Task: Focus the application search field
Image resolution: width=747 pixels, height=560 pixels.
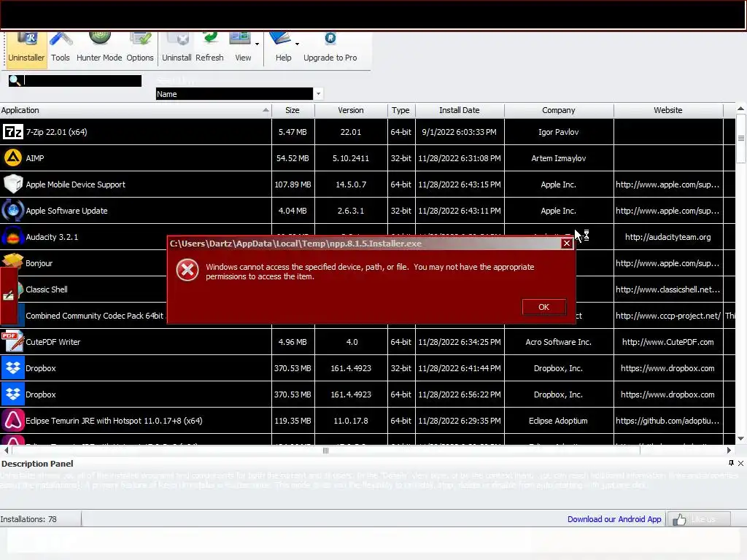Action: (82, 80)
